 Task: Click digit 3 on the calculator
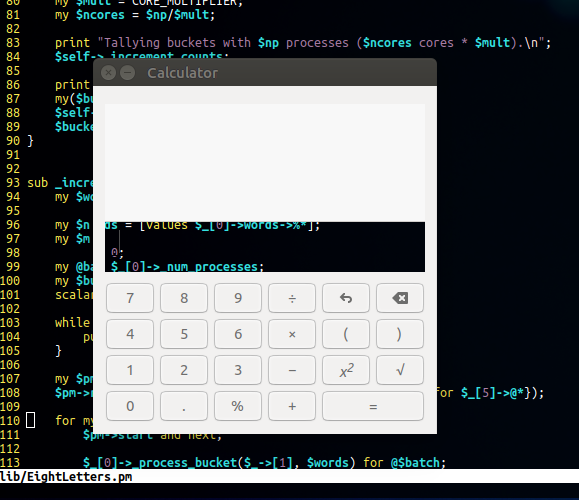click(x=238, y=370)
